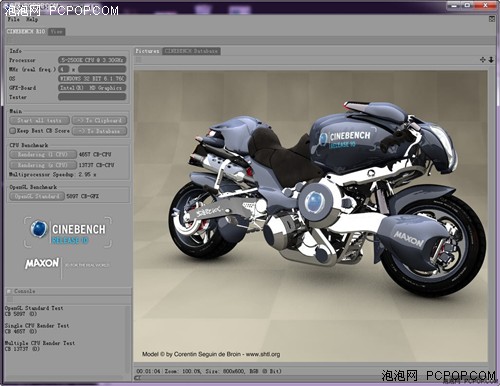Screen dimensions: 500x386
Task: Click the MHz real frequency field
Action: click(x=102, y=69)
